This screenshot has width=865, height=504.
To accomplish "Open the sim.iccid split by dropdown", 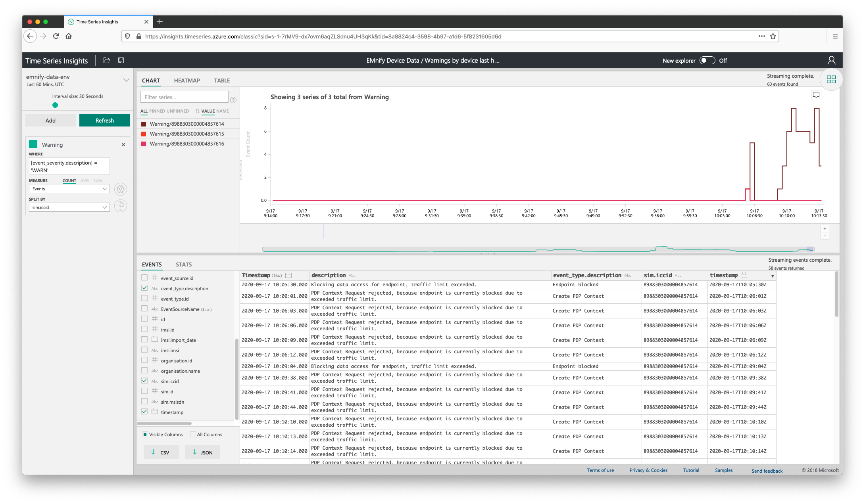I will click(x=69, y=207).
